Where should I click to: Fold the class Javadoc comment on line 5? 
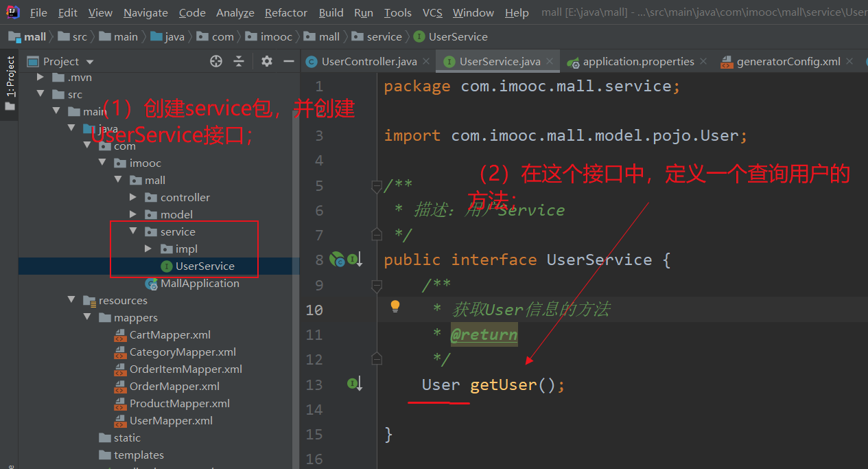coord(376,185)
